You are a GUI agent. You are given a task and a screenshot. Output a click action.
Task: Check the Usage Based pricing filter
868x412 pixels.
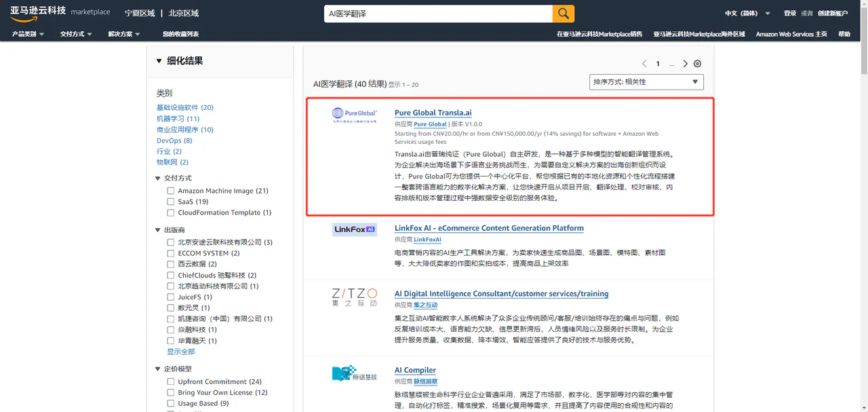(x=171, y=403)
